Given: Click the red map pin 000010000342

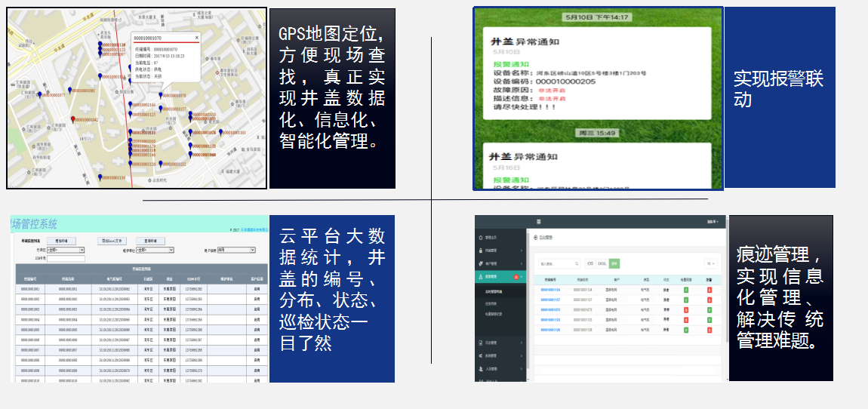Looking at the screenshot, I should [73, 119].
